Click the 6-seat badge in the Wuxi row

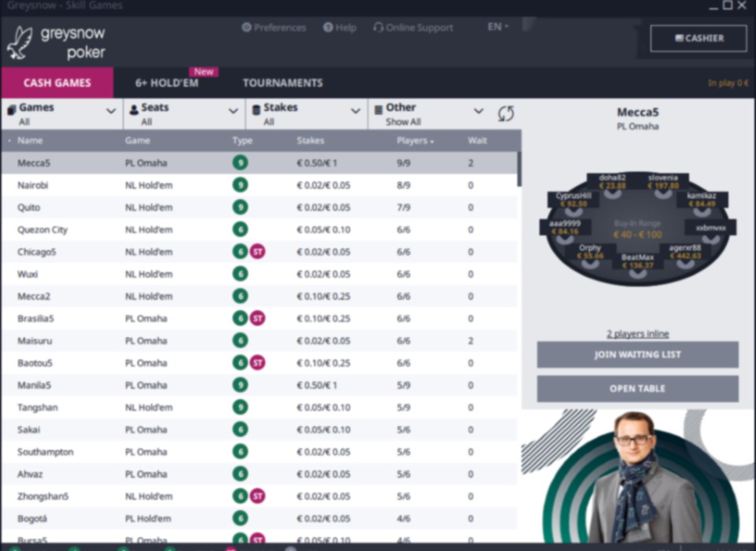[x=240, y=274]
